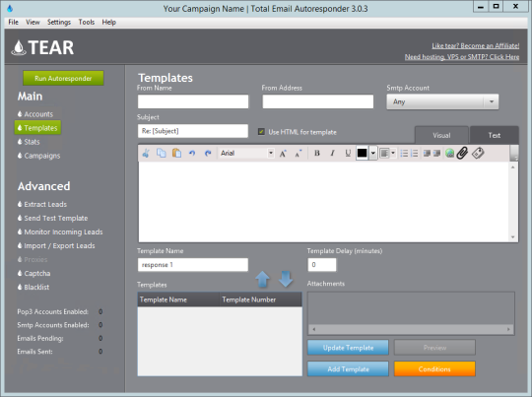Toggle italic formatting
The height and width of the screenshot is (397, 532).
[333, 153]
